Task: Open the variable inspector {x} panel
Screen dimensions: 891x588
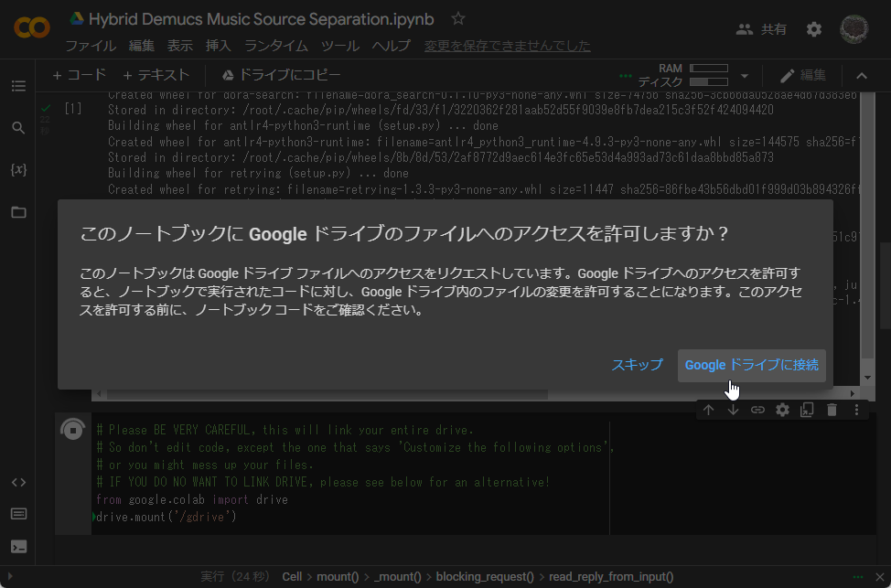Action: coord(18,169)
